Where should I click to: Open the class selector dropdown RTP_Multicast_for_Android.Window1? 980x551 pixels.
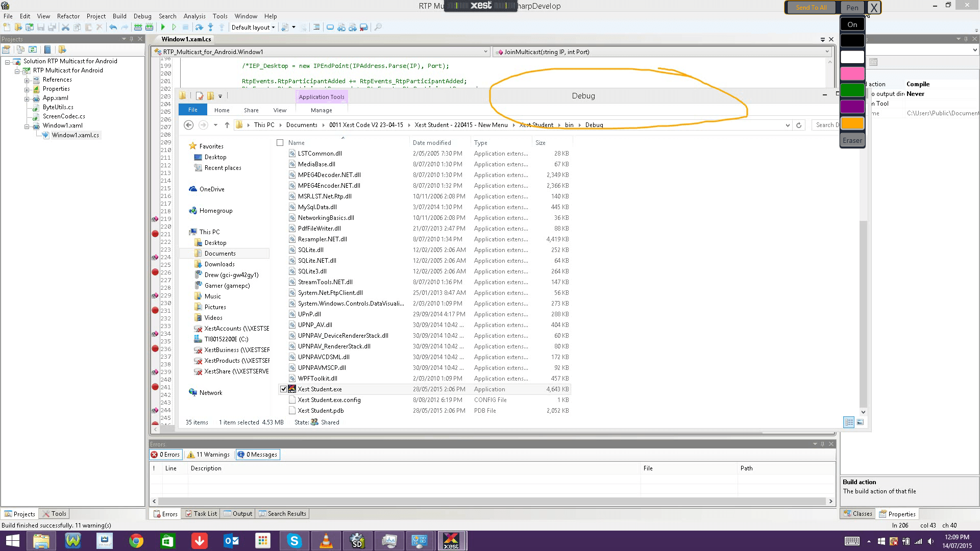pos(485,52)
